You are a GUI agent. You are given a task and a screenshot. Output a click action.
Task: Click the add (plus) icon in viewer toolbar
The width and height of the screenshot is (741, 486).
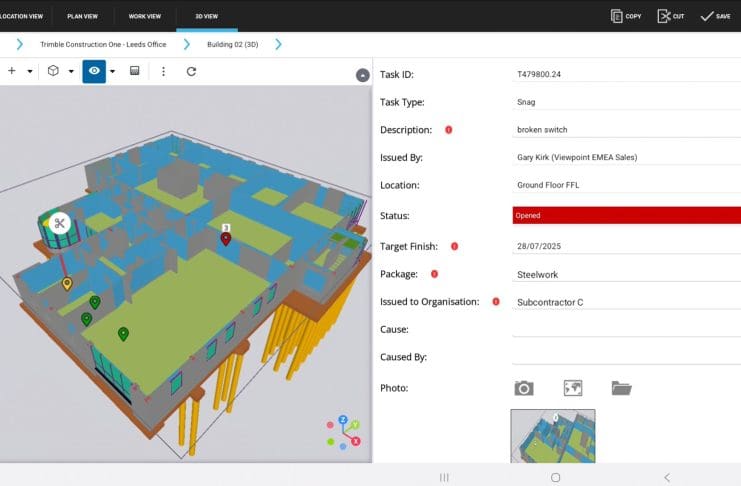pyautogui.click(x=12, y=72)
